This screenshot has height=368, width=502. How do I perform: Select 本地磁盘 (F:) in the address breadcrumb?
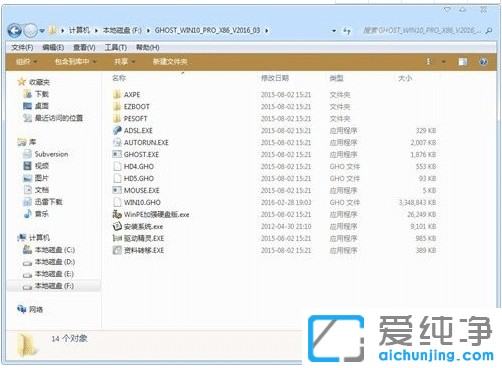tap(122, 30)
